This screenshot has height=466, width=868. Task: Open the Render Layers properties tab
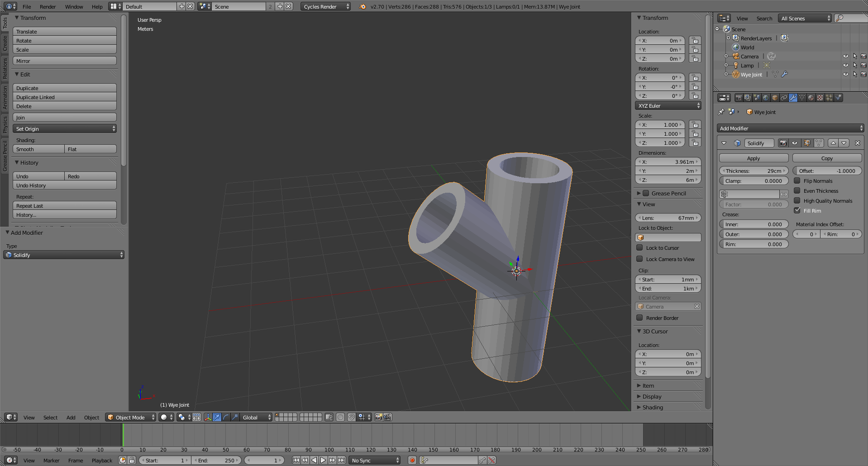(x=748, y=98)
